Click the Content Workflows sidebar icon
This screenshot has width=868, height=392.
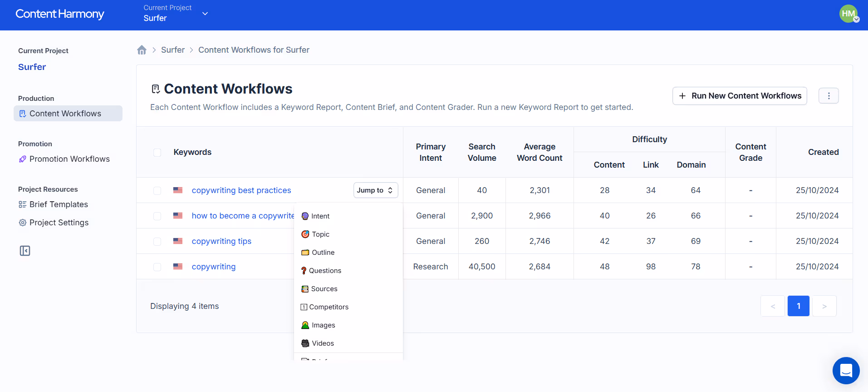[23, 114]
